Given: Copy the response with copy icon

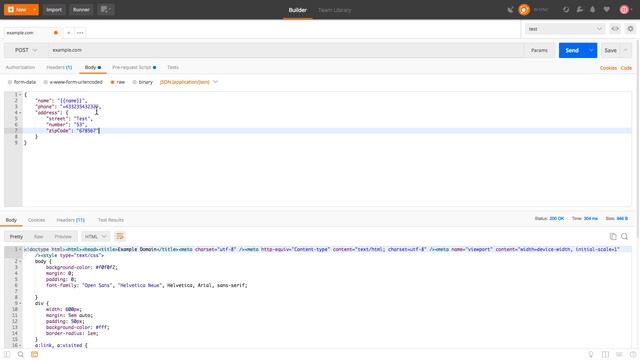Looking at the screenshot, I should tap(613, 236).
